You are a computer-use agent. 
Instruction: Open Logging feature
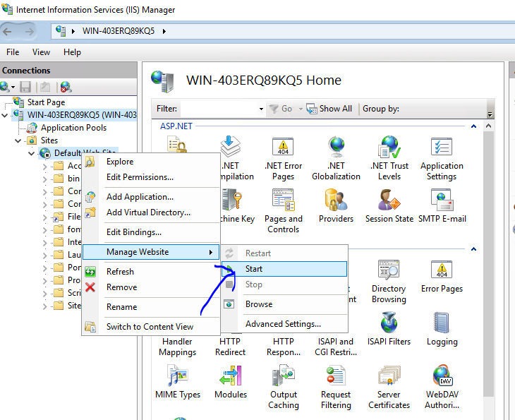pos(442,330)
